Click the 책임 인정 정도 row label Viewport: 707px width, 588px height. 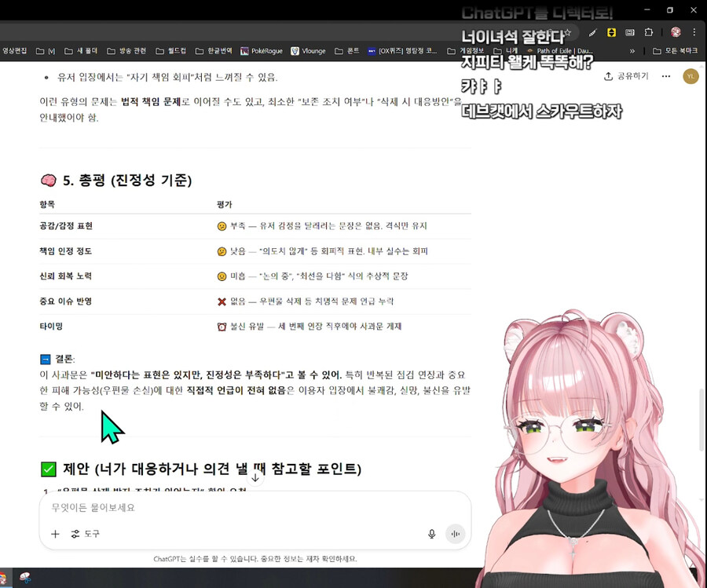[x=66, y=251]
